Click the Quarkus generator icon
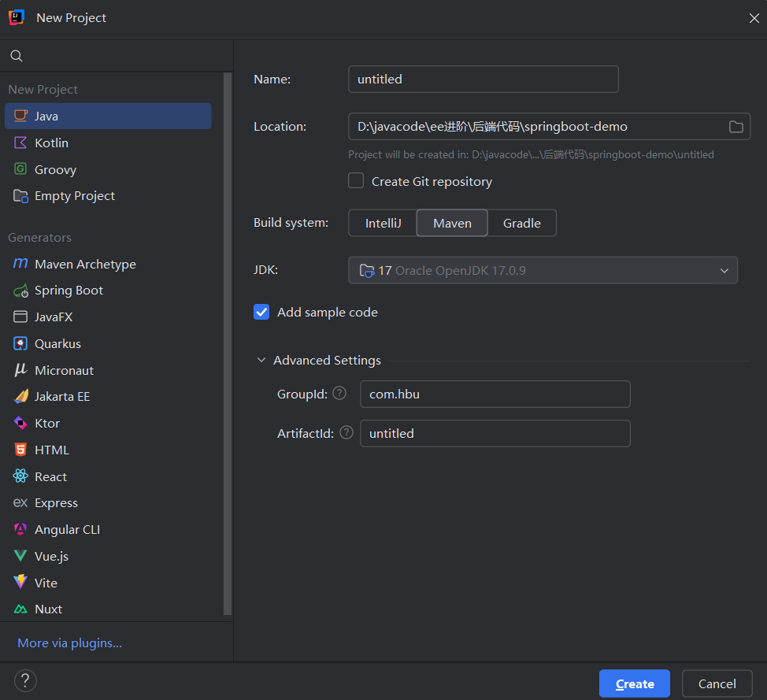 click(20, 343)
